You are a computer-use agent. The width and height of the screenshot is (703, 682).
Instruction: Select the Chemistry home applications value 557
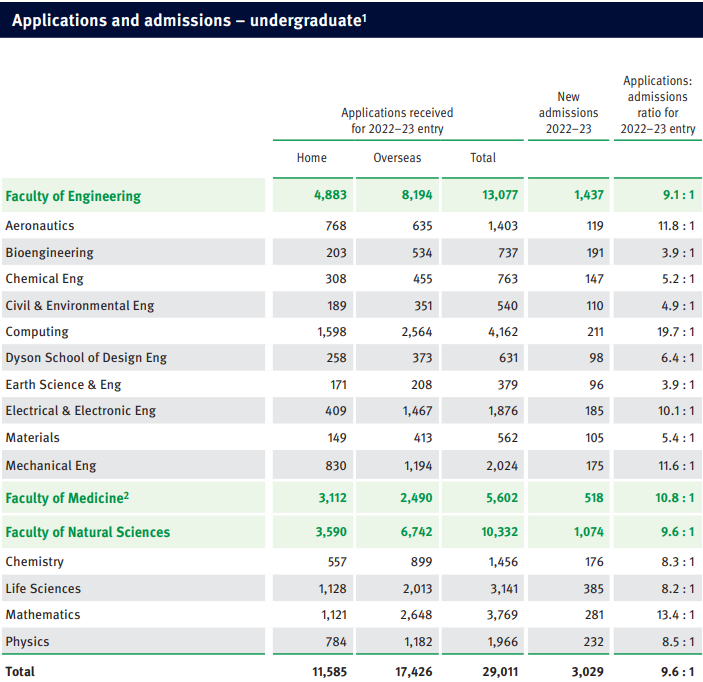337,562
